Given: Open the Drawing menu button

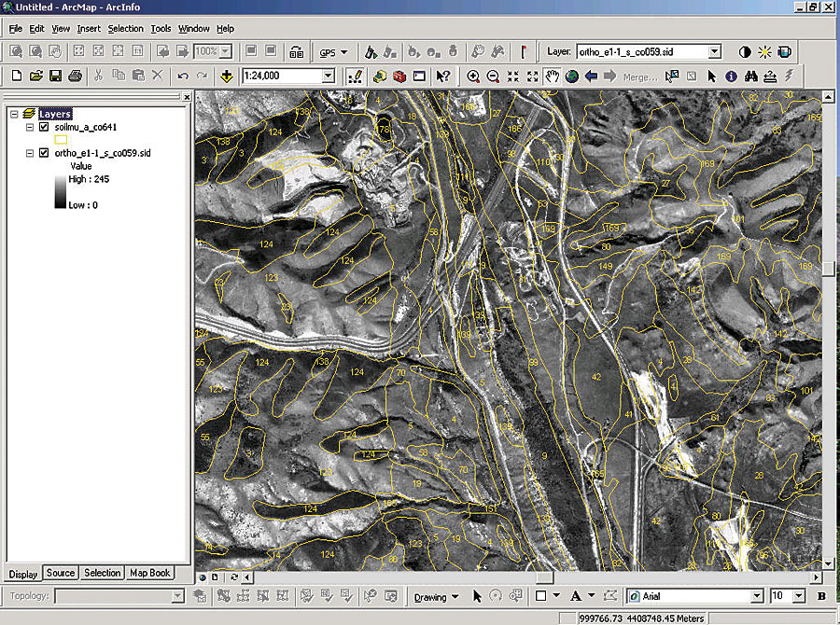Looking at the screenshot, I should tap(436, 597).
